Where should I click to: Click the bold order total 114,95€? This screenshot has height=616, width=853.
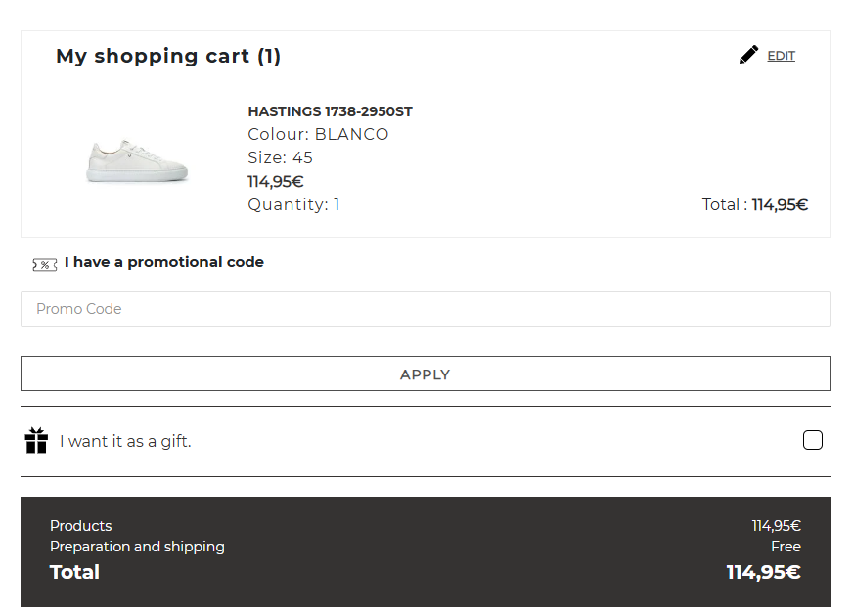(x=763, y=573)
